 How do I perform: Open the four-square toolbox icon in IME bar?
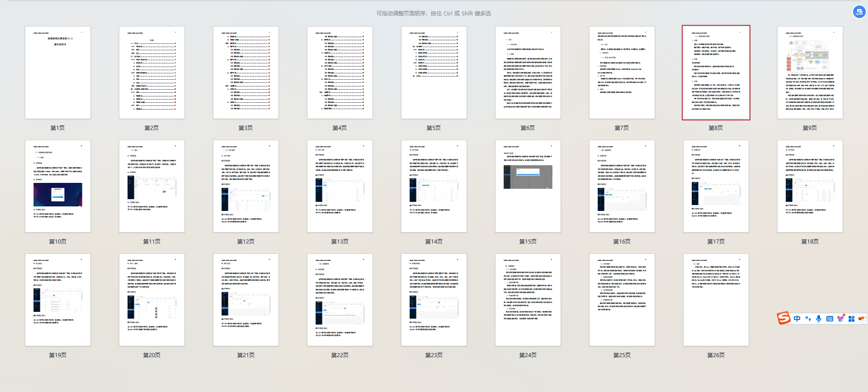pyautogui.click(x=851, y=319)
